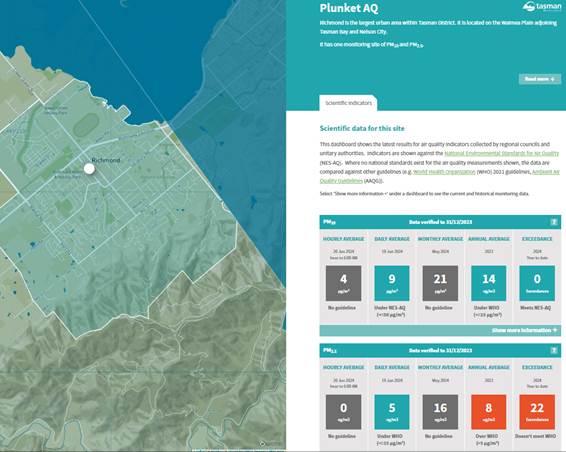The height and width of the screenshot is (452, 566).
Task: Open the World Health Organization link
Action: click(444, 172)
